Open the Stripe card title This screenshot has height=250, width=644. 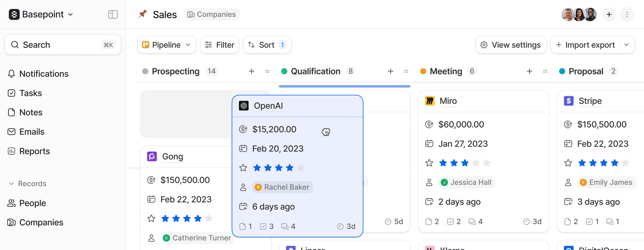590,101
